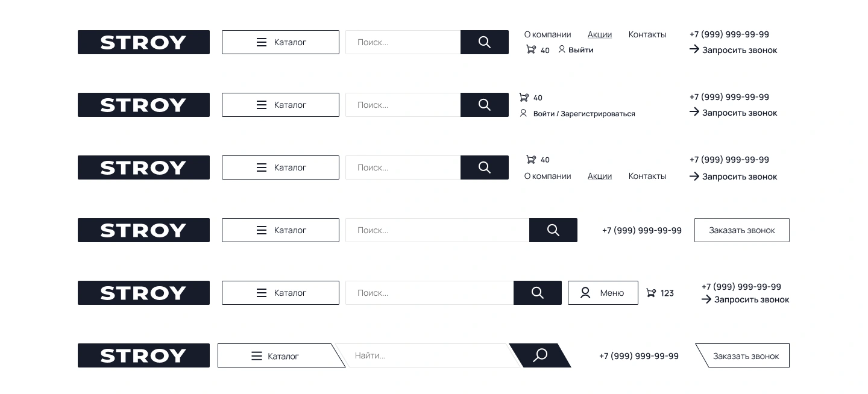Image resolution: width=868 pixels, height=394 pixels.
Task: Click the user icon beside Выйти
Action: (562, 49)
